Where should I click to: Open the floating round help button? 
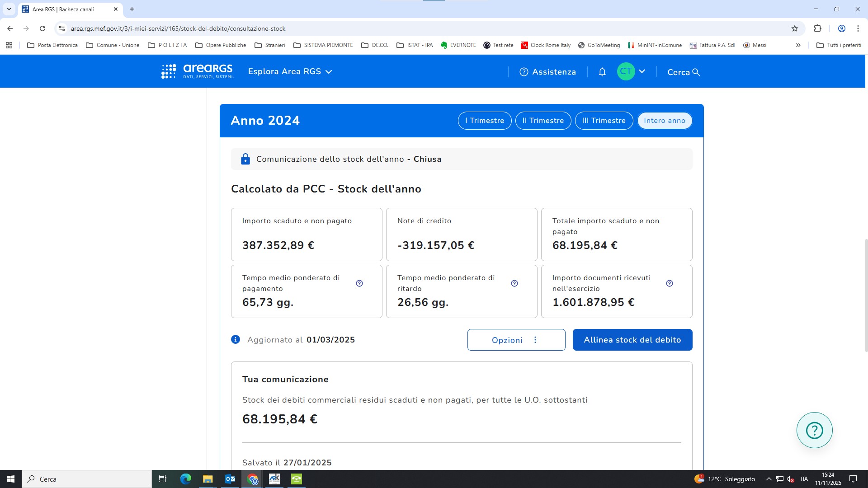click(814, 430)
